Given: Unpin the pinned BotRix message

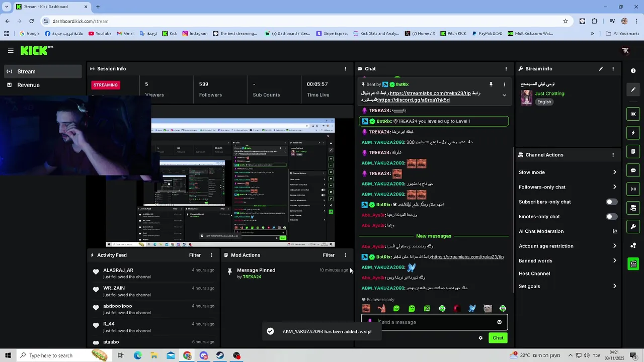Looking at the screenshot, I should (491, 84).
